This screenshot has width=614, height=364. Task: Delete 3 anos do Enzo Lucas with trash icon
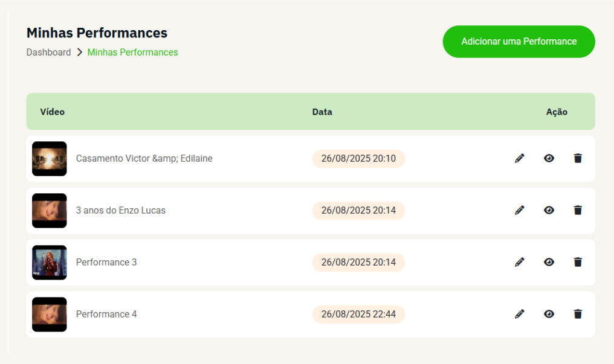578,210
